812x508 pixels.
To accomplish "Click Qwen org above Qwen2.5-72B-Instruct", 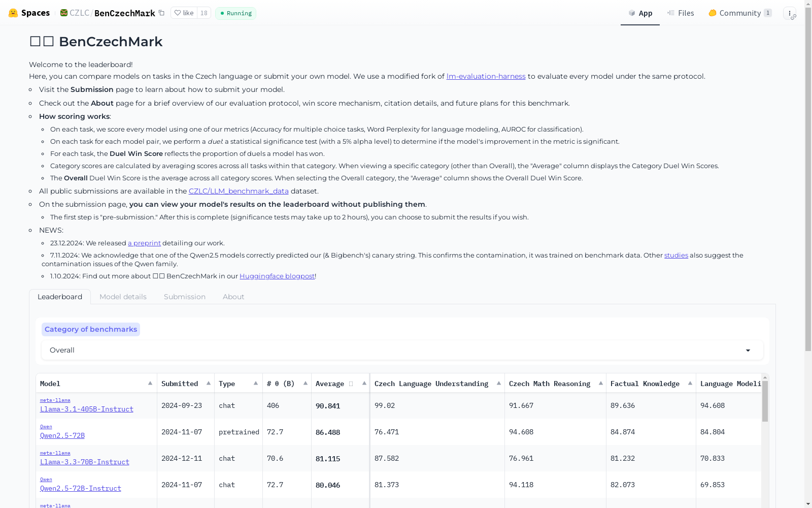I will (x=46, y=480).
